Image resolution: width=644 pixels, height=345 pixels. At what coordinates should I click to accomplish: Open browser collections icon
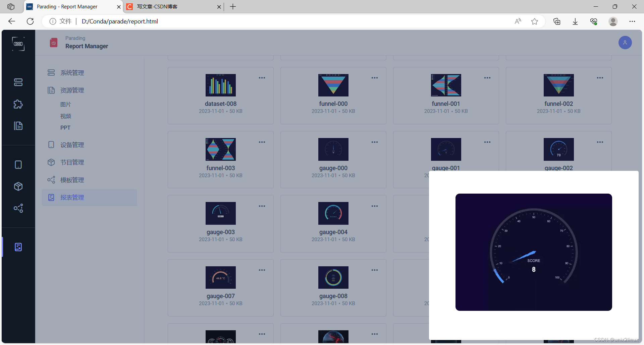click(x=557, y=21)
